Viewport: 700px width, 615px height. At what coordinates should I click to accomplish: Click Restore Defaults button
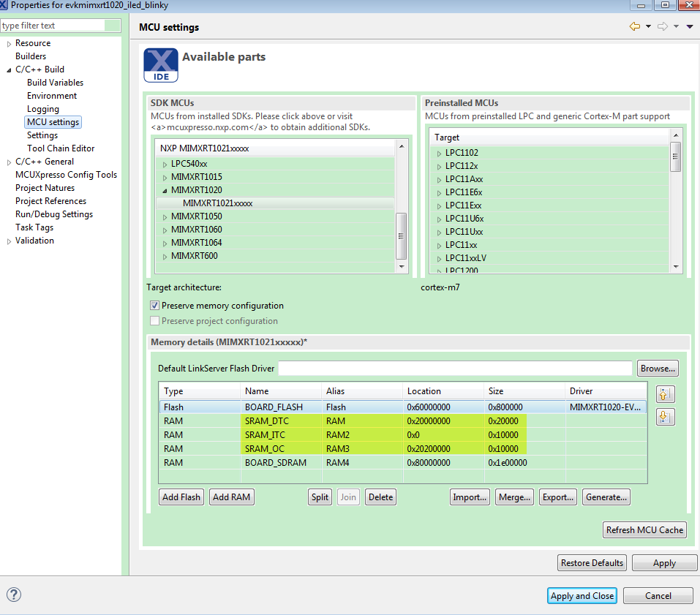[592, 563]
